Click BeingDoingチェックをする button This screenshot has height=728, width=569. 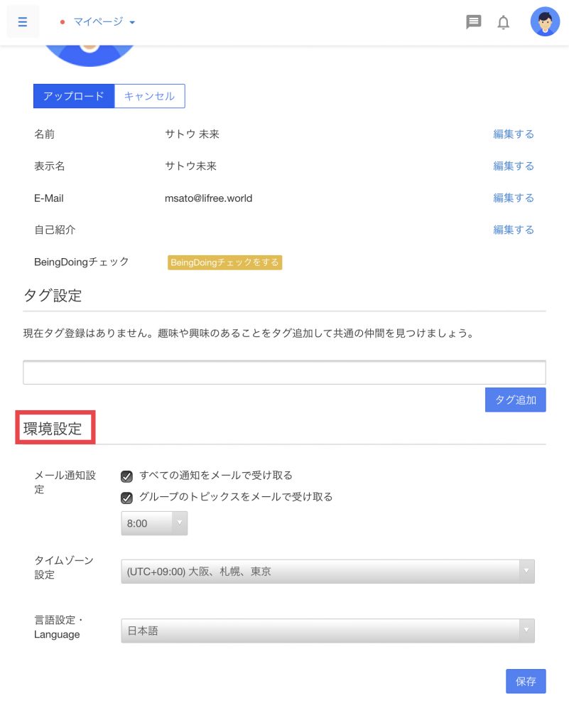click(225, 263)
